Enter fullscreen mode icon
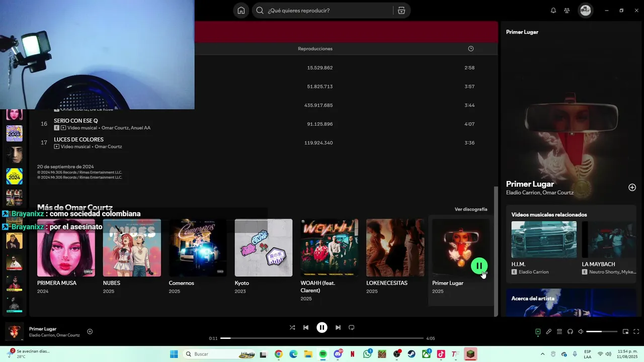This screenshot has height=362, width=644. click(636, 331)
